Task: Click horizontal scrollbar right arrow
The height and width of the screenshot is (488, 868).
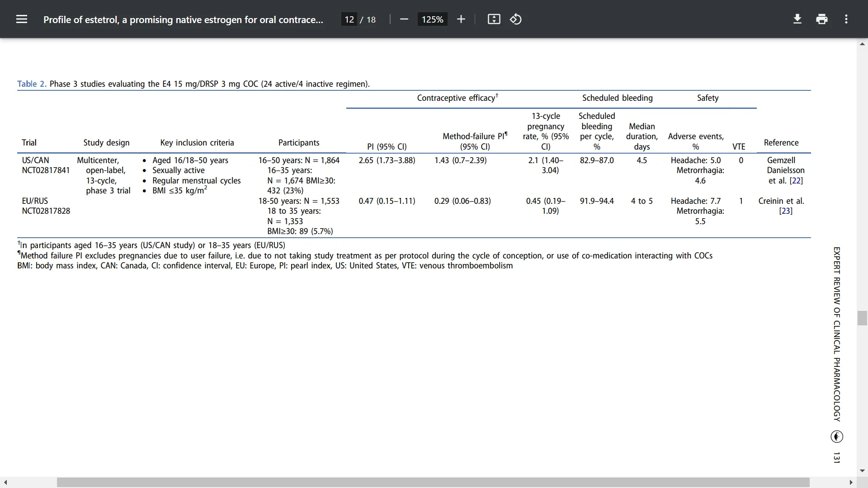Action: click(x=851, y=483)
